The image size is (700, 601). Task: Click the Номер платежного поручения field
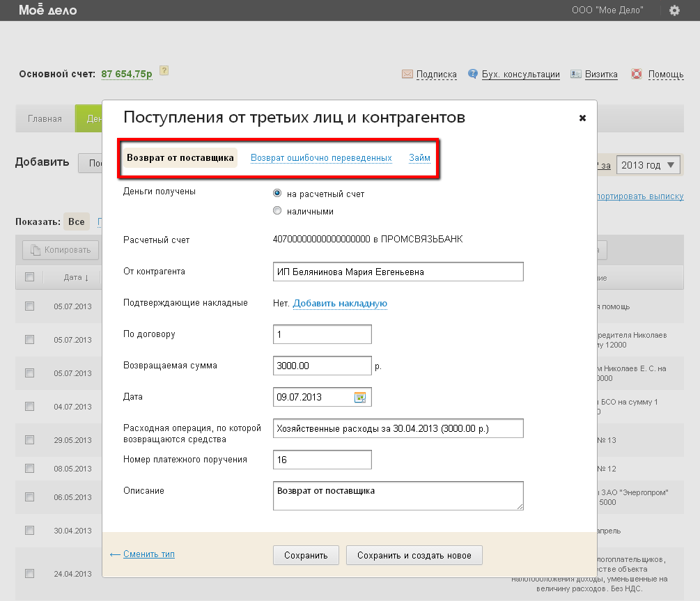[x=322, y=460]
